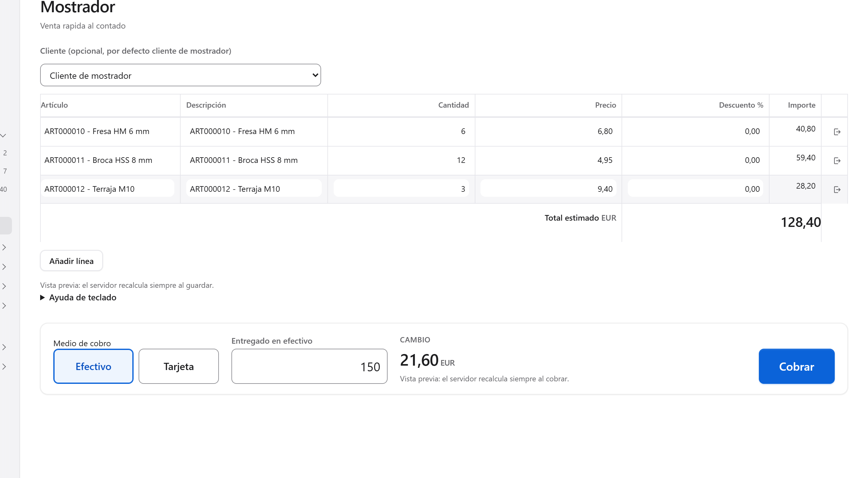Click the importe value 40,80

pos(806,129)
